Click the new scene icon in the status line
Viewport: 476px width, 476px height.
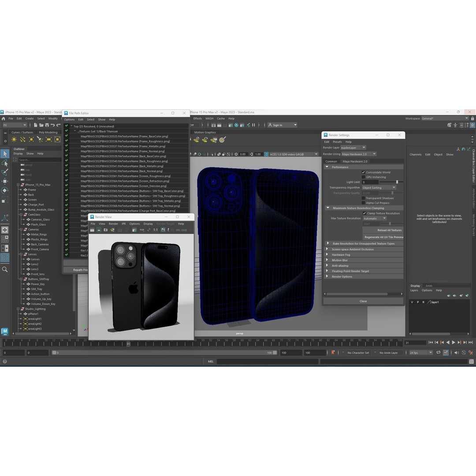(x=36, y=125)
